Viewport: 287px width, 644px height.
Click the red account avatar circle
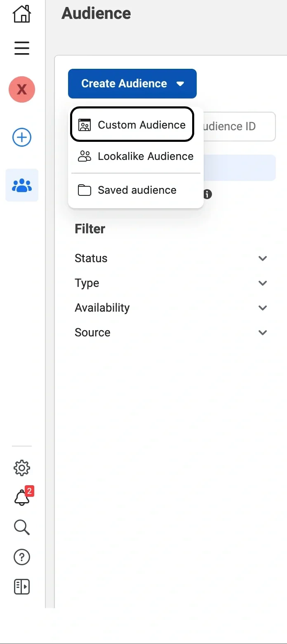[21, 89]
